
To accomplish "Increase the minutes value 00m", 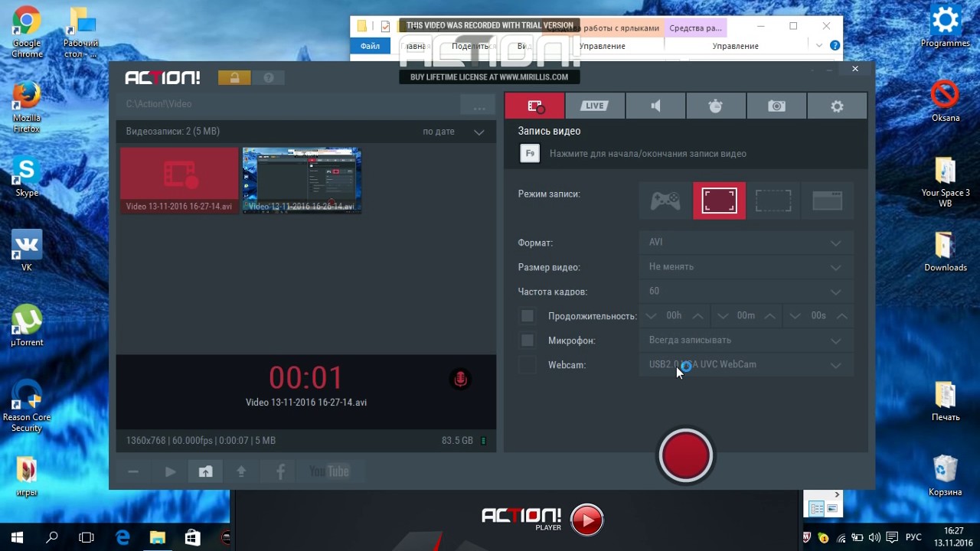I will [769, 316].
